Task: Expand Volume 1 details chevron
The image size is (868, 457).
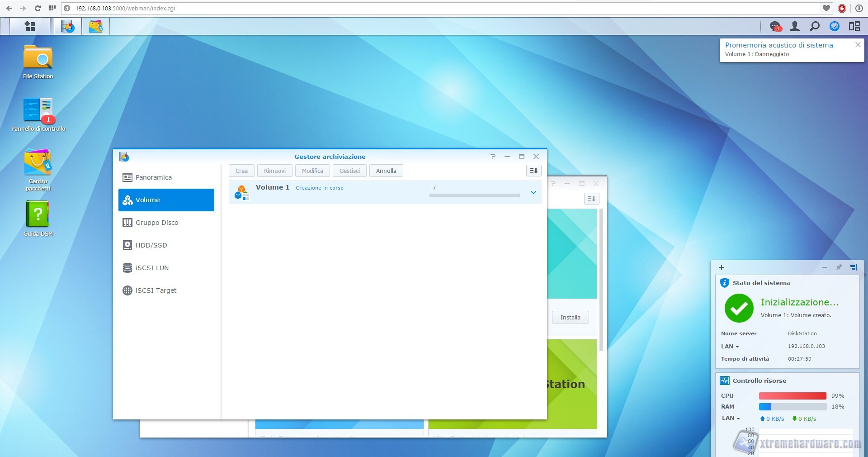Action: point(533,192)
